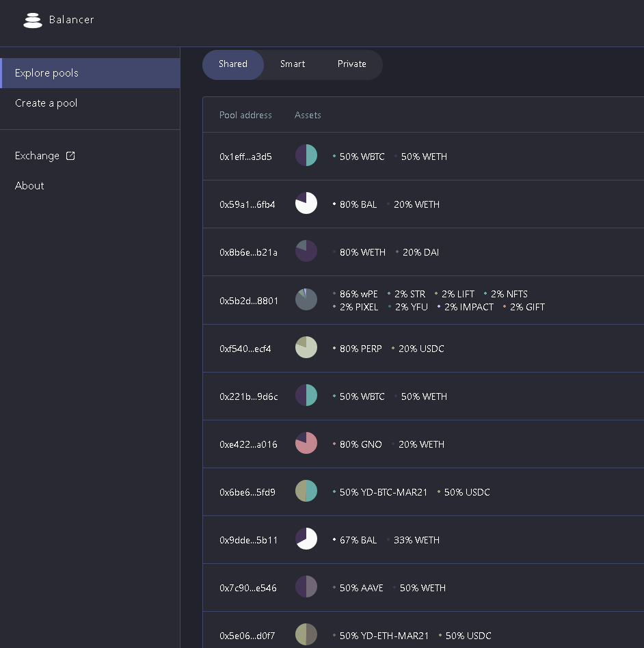Click the 50% AAVE asset label
This screenshot has width=644, height=648.
click(x=362, y=589)
